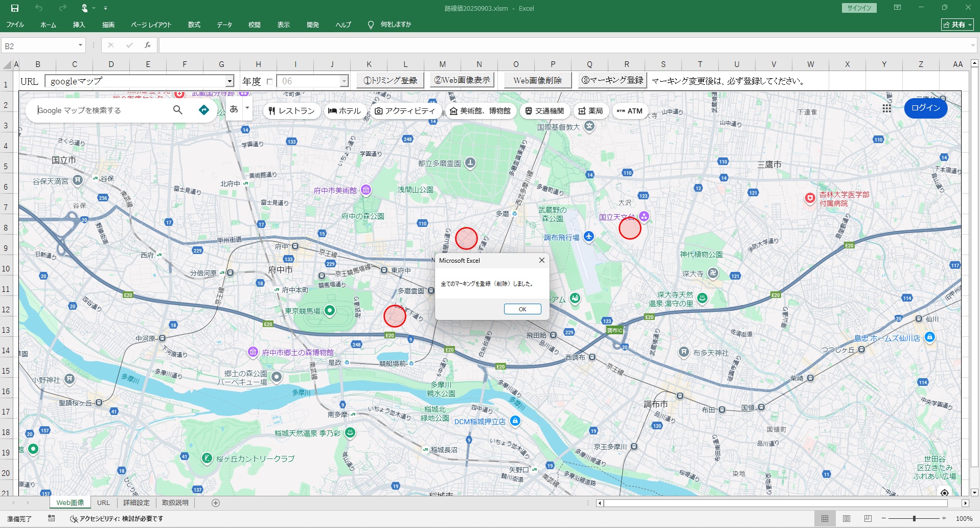The height and width of the screenshot is (528, 980).
Task: Click the 島忠ホームズ仙川店 shop icon
Action: [930, 337]
